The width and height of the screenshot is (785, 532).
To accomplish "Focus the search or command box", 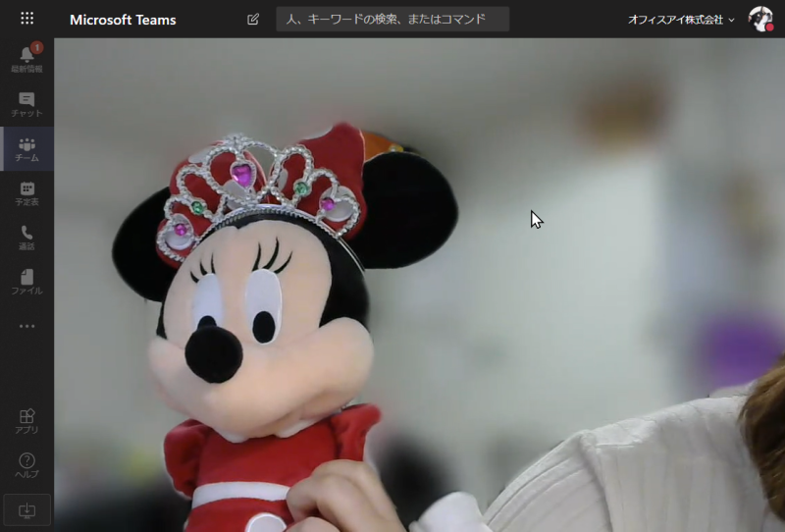I will point(392,19).
